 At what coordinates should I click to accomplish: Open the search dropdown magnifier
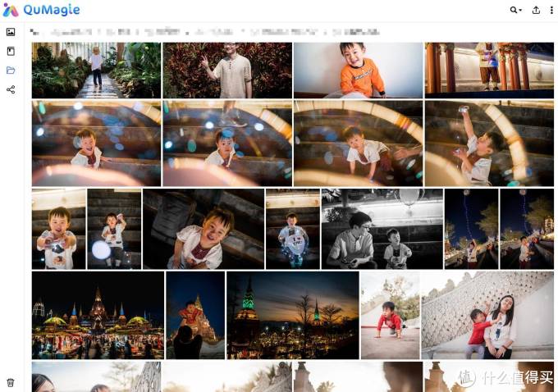(x=515, y=10)
